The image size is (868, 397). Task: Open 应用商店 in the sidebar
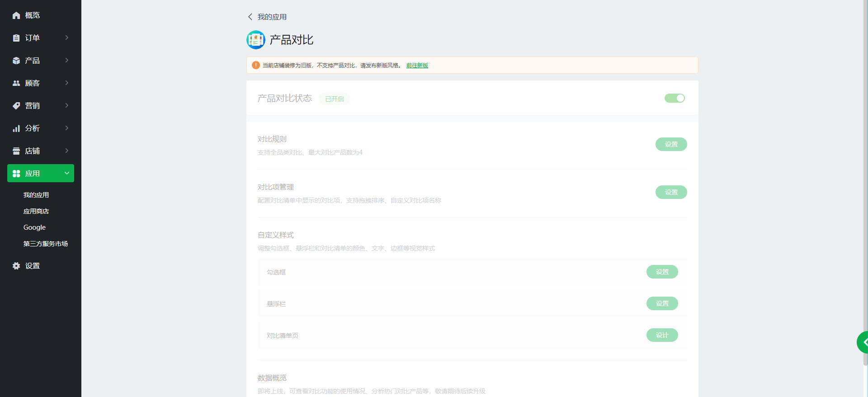[36, 211]
